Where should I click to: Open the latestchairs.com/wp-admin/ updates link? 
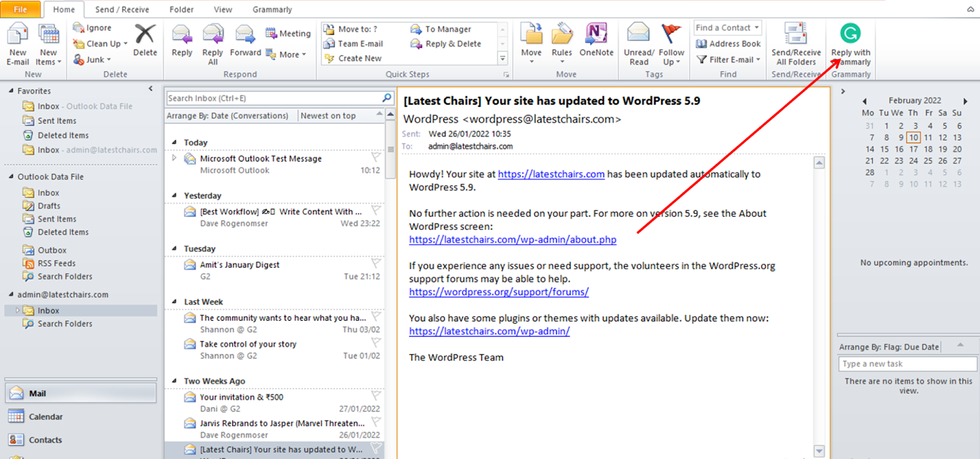(x=489, y=331)
